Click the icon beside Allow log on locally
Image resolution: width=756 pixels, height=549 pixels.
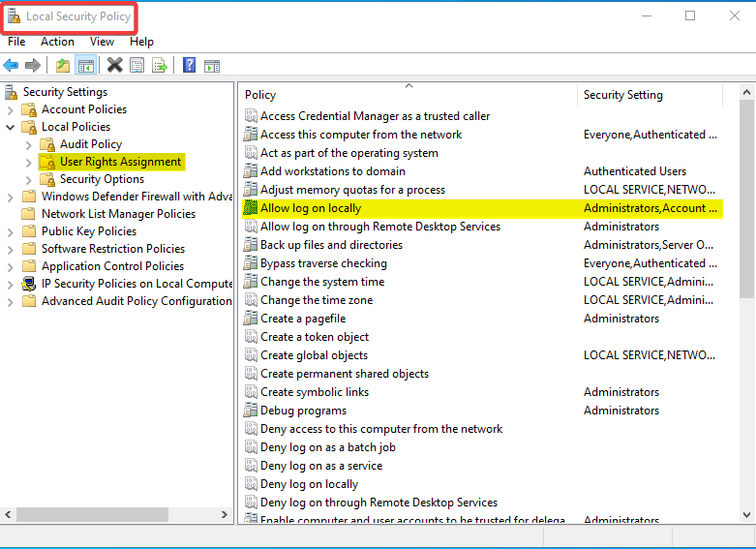[x=251, y=208]
